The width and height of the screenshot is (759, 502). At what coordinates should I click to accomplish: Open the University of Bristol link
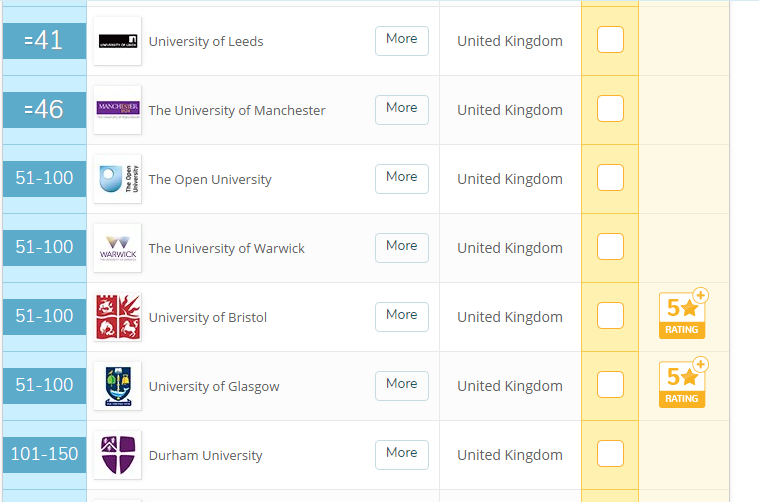(207, 318)
